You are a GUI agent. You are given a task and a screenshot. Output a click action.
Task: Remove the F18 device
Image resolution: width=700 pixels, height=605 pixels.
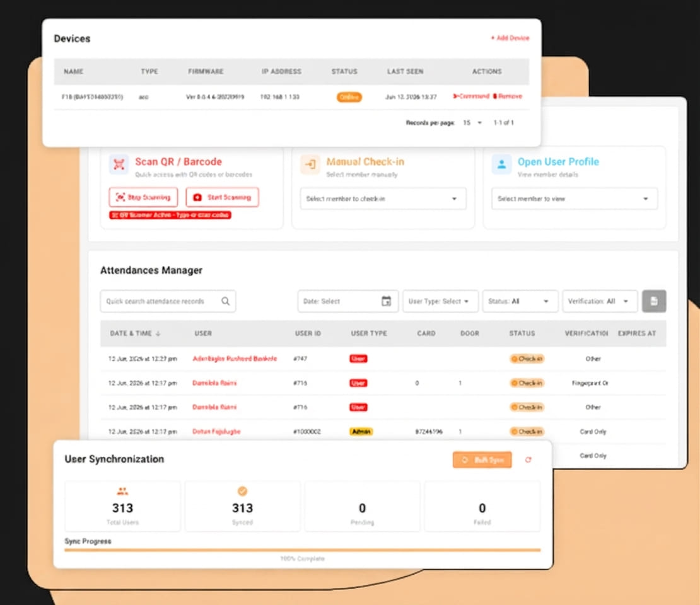[x=508, y=96]
